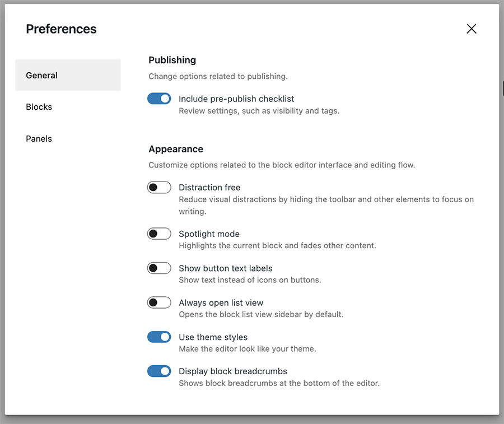Screen dimensions: 504x424
Task: Enable Distraction free mode
Action: tap(159, 187)
